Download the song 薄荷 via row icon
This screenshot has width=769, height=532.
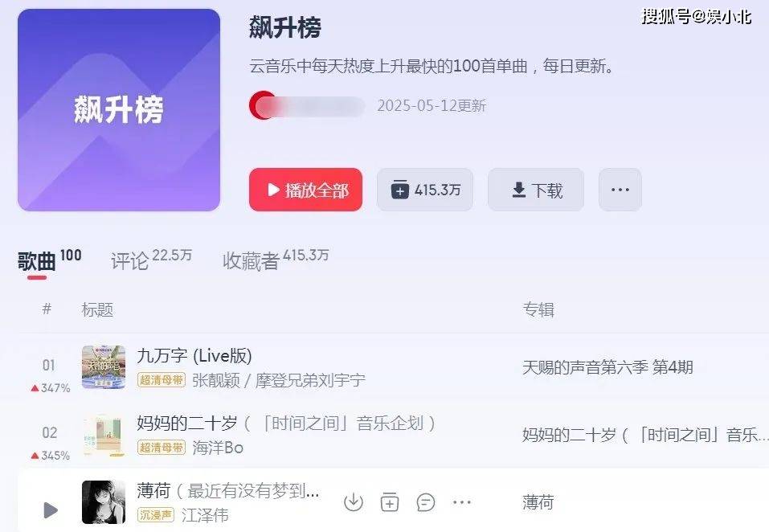[x=353, y=502]
